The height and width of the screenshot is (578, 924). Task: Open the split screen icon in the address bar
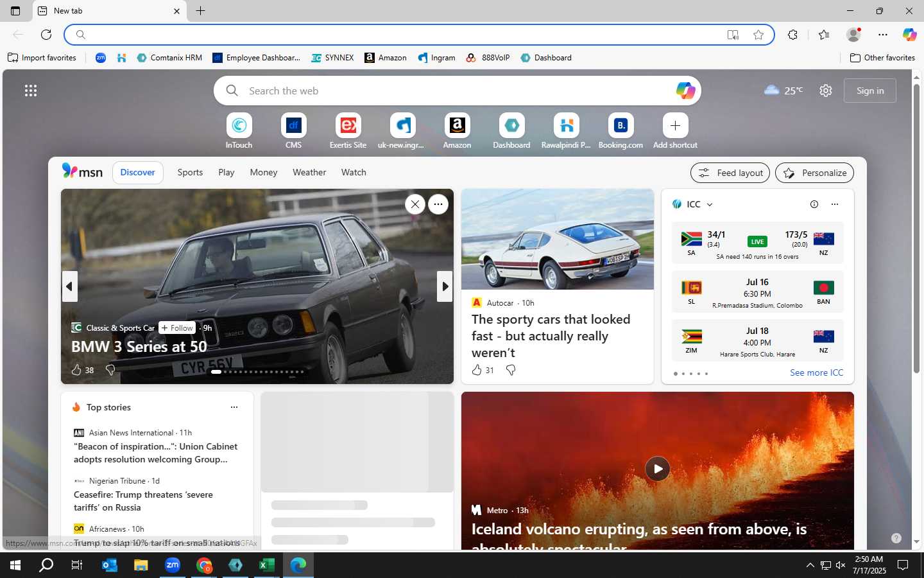click(x=733, y=35)
